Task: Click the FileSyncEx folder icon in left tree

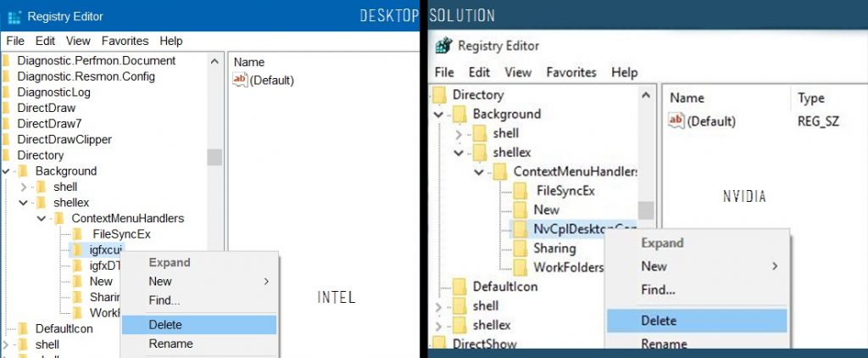Action: (x=78, y=234)
